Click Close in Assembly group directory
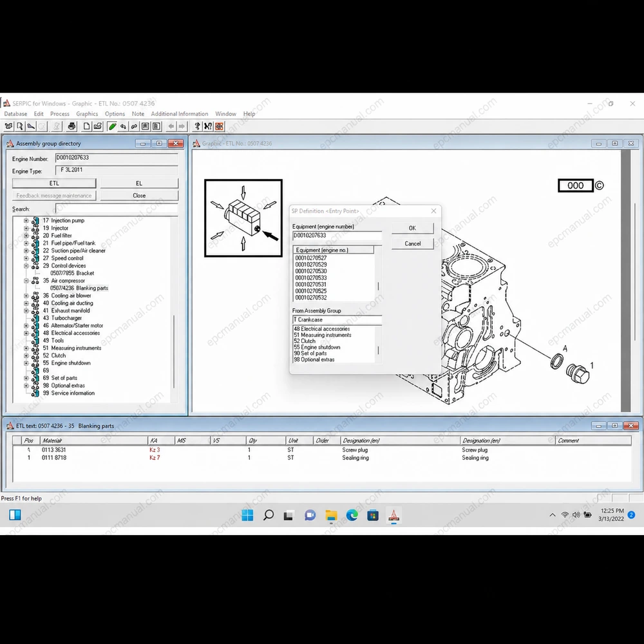This screenshot has width=644, height=644. [139, 196]
